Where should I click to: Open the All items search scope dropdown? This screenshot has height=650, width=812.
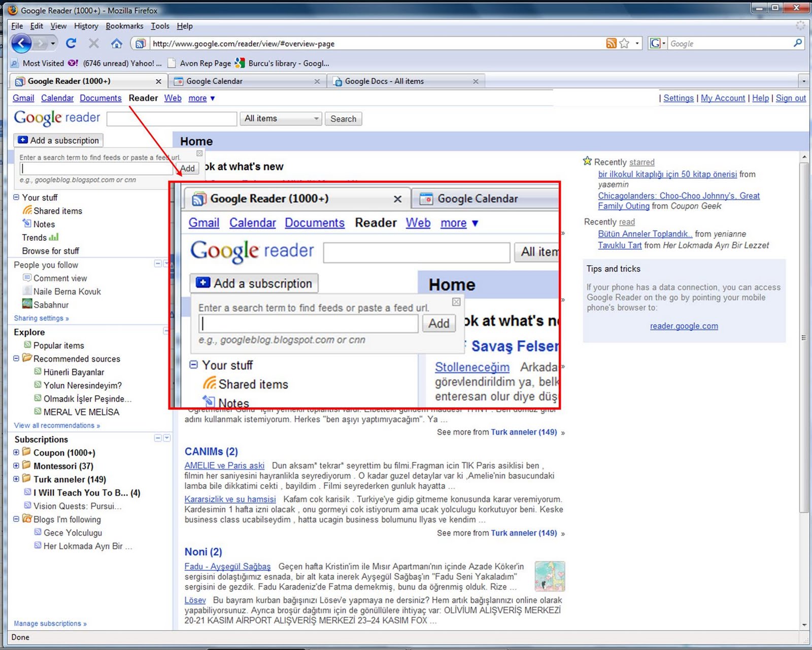(281, 119)
